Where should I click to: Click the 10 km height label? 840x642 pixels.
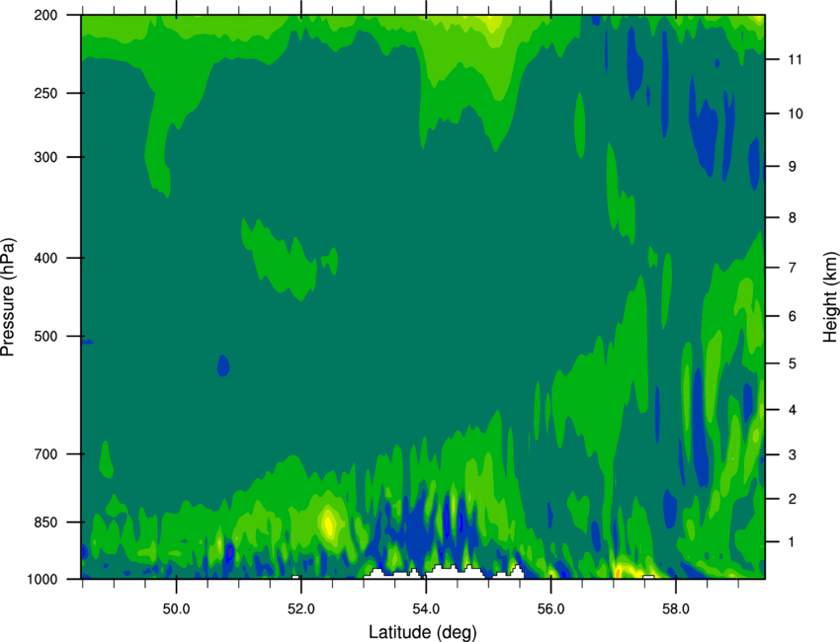pyautogui.click(x=796, y=114)
